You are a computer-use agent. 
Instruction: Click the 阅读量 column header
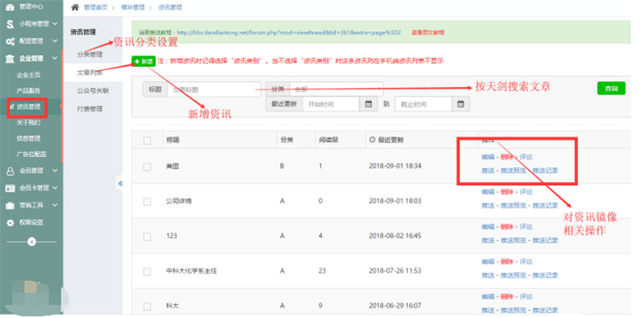328,140
